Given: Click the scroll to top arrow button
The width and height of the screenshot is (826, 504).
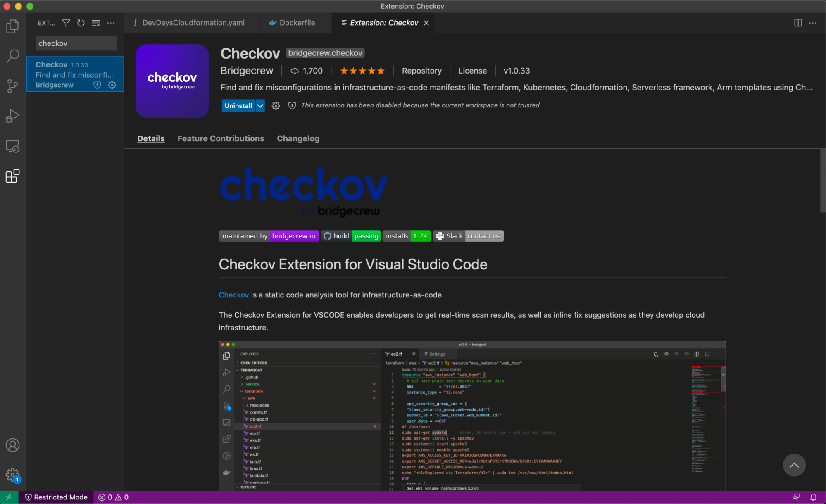Looking at the screenshot, I should pos(794,466).
